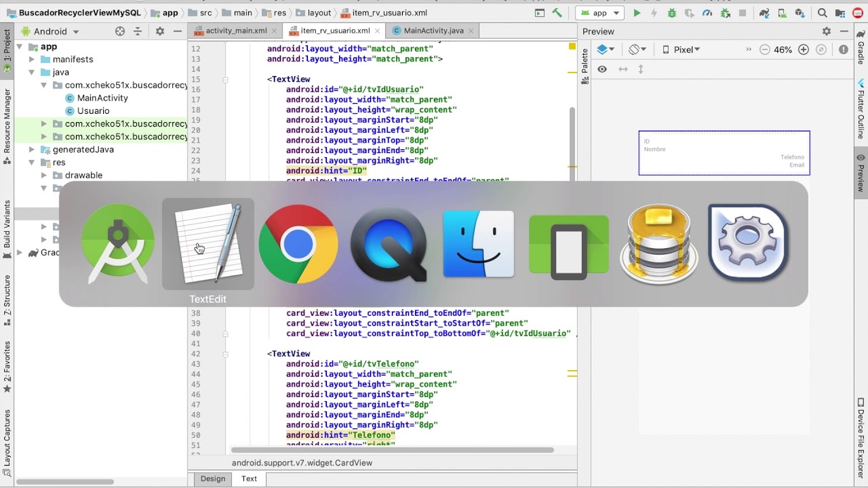Switch to Finder in the app switcher

[x=479, y=244]
